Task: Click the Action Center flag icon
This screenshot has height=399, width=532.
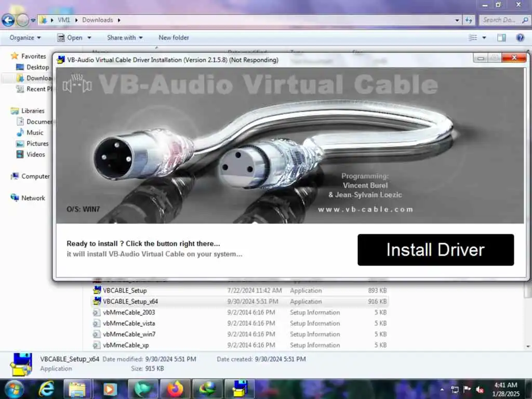Action: coord(467,389)
